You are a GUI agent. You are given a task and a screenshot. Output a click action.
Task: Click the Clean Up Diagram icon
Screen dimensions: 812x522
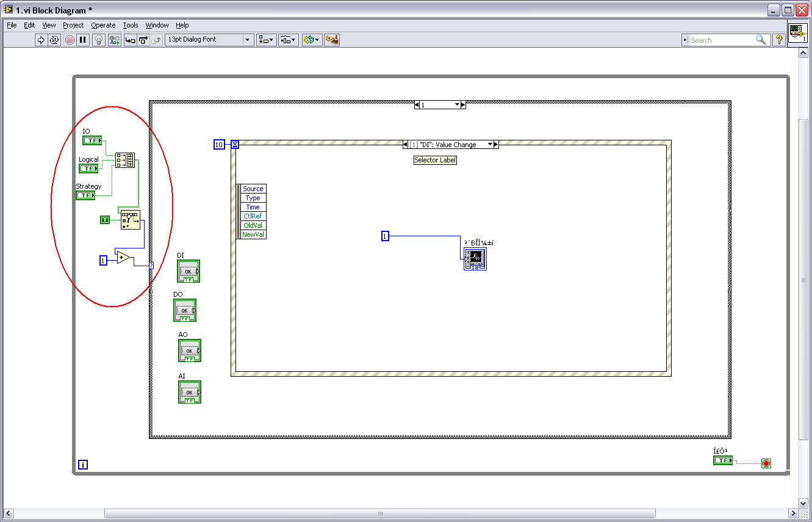(x=332, y=40)
